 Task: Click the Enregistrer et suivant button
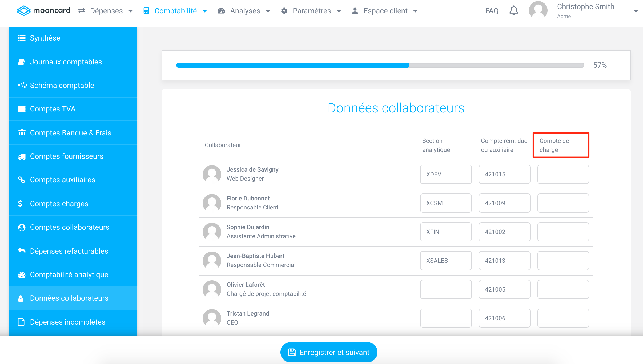click(329, 352)
